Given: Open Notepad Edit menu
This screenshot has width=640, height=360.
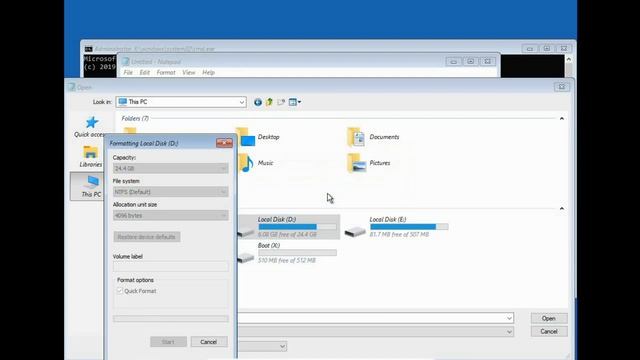Looking at the screenshot, I should pyautogui.click(x=144, y=72).
